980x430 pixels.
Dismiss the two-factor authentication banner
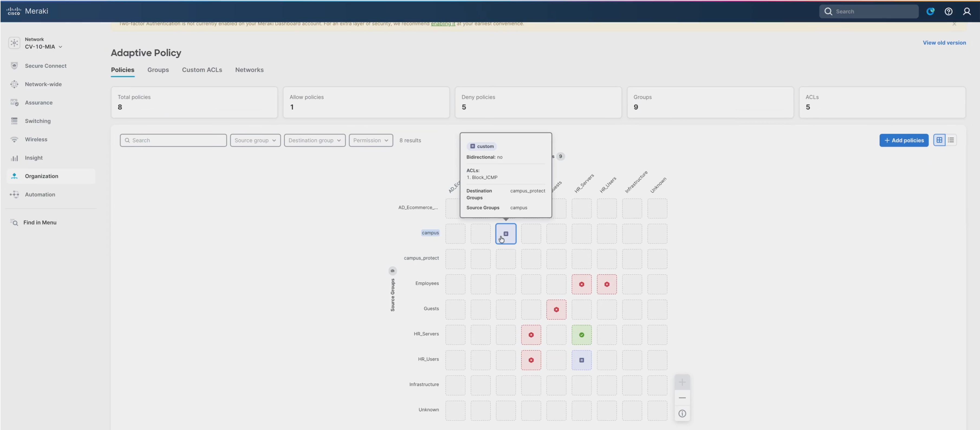pos(954,24)
